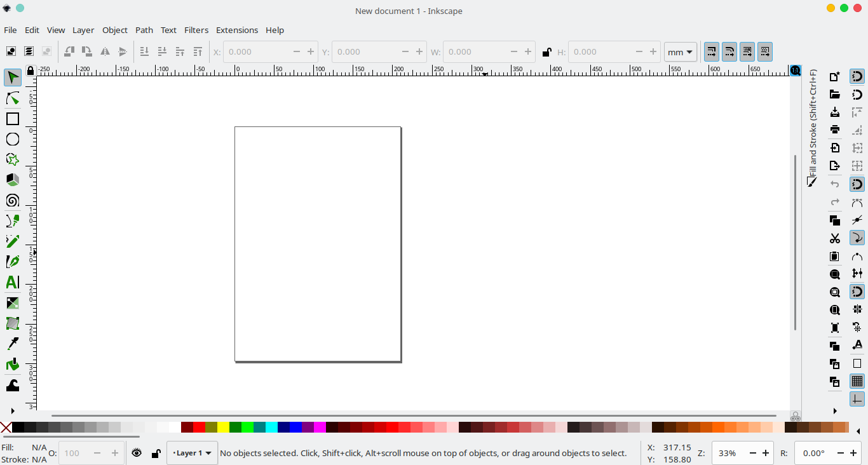Select the Node edit tool
Viewport: 868px width, 465px height.
[x=13, y=98]
